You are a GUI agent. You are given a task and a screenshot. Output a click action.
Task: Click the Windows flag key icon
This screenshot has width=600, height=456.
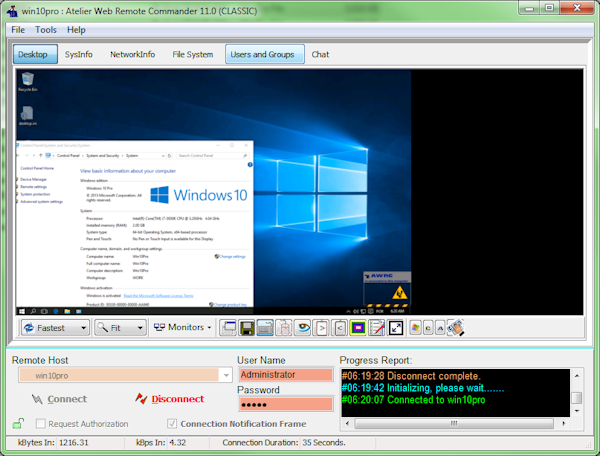[x=415, y=328]
